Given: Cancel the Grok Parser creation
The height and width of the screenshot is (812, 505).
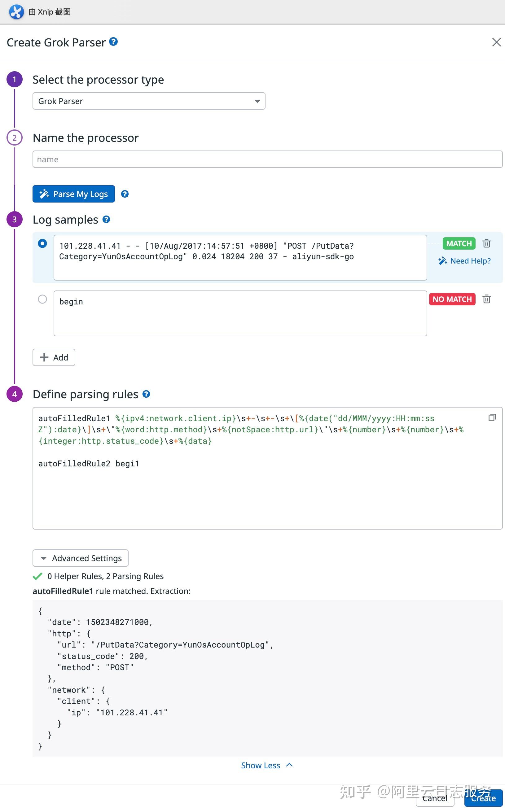Looking at the screenshot, I should click(435, 798).
